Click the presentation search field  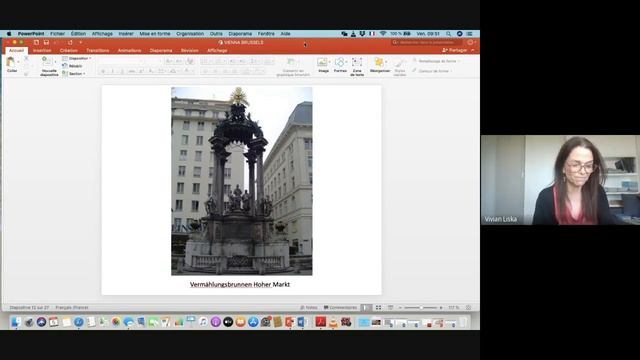(x=427, y=42)
